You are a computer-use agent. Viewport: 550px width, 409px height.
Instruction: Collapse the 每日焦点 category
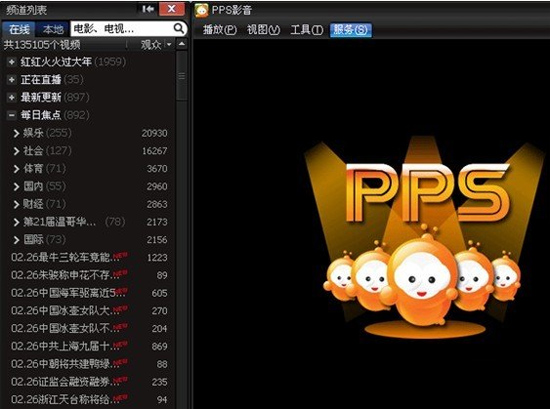click(12, 115)
